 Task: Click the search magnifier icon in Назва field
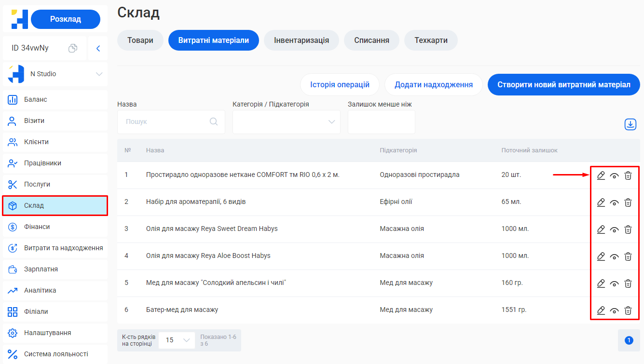tap(214, 122)
